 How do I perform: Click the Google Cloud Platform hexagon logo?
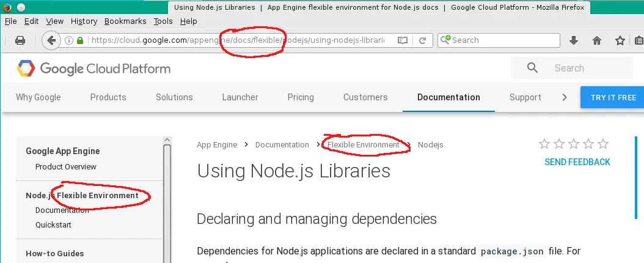click(x=26, y=69)
